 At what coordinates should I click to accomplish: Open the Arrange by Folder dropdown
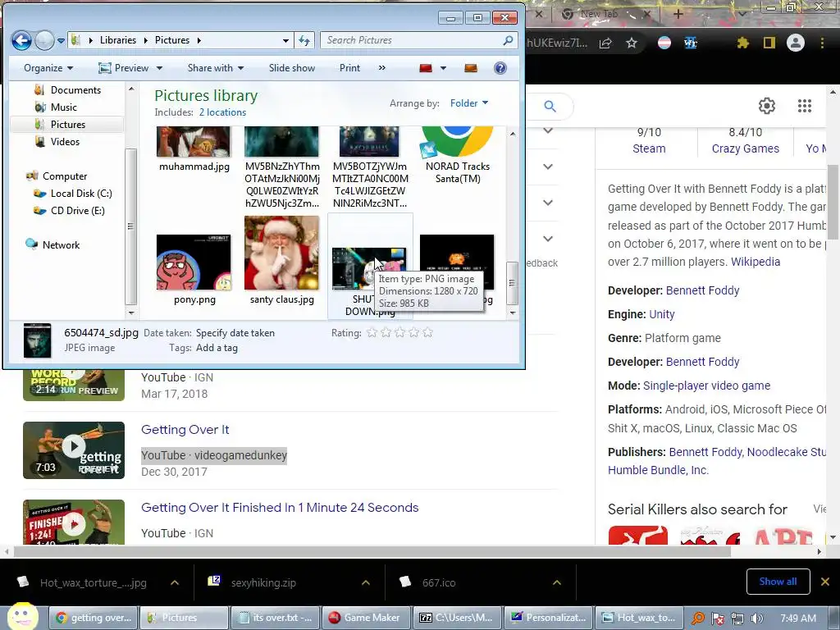[x=468, y=103]
